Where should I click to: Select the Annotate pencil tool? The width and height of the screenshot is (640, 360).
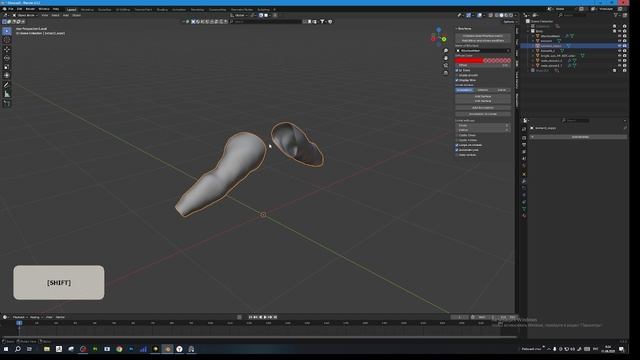(7, 85)
